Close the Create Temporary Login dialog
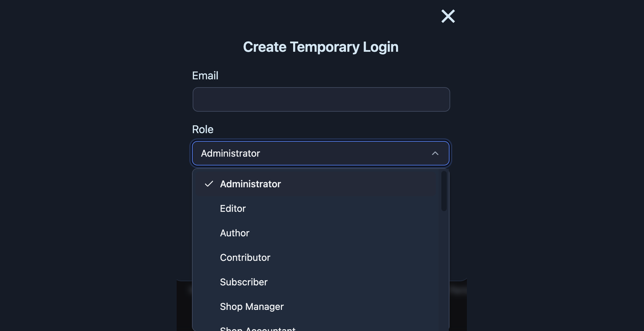644x331 pixels. click(x=448, y=16)
